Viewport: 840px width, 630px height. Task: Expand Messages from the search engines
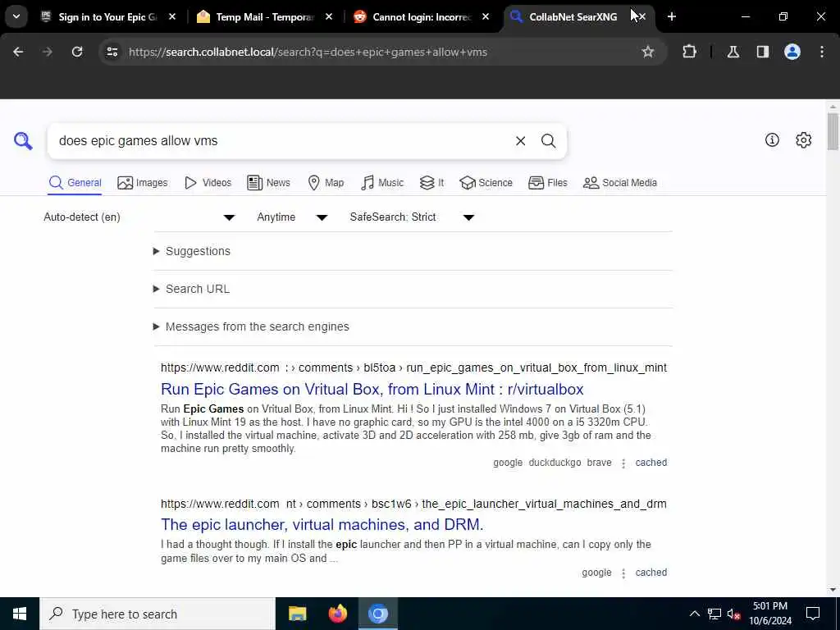coord(251,326)
